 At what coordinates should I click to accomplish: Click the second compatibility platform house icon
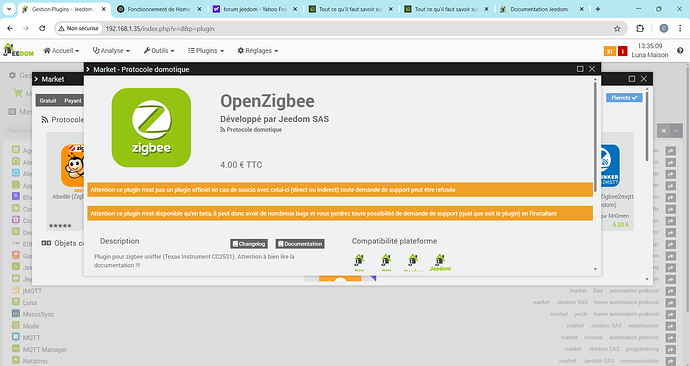click(x=386, y=262)
